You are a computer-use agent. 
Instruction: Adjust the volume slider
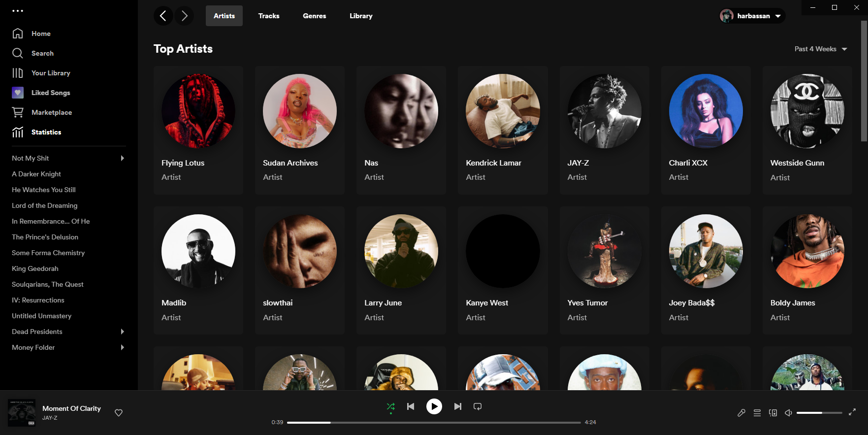[x=819, y=413]
